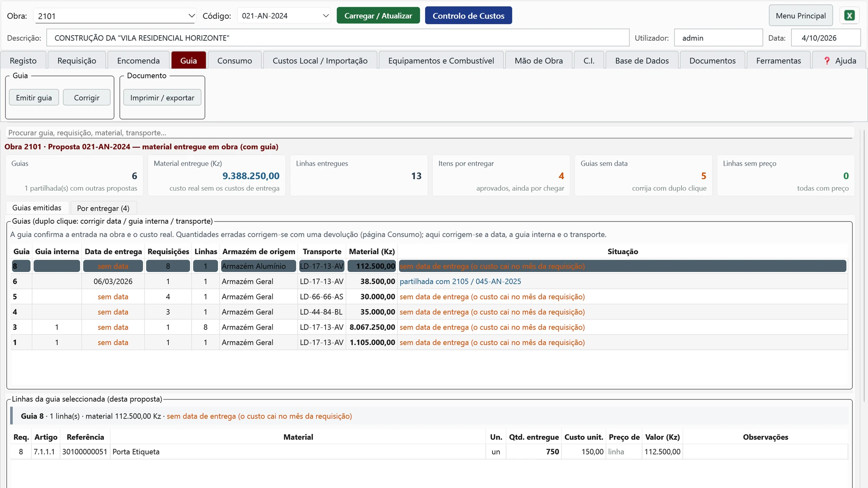Click the Data field 4/10/2026

[x=826, y=38]
